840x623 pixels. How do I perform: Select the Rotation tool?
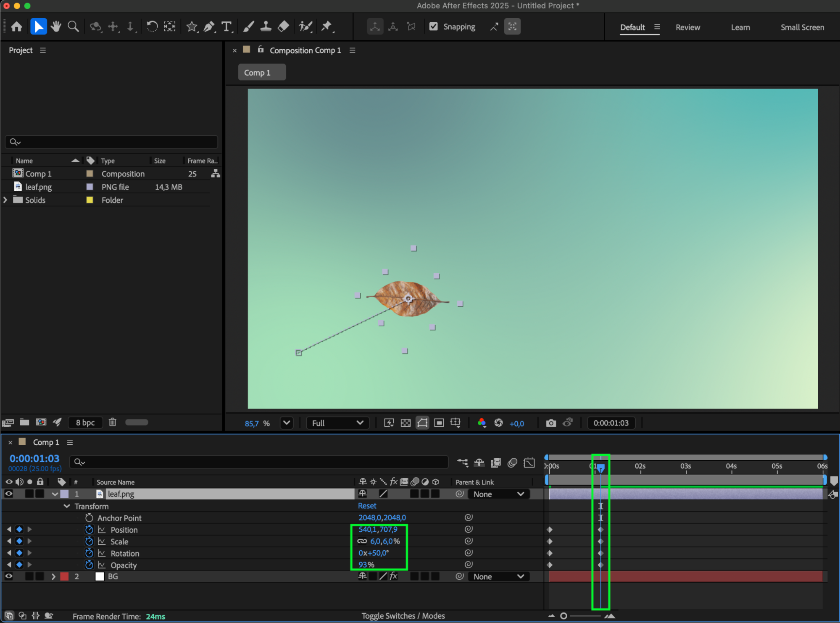152,27
